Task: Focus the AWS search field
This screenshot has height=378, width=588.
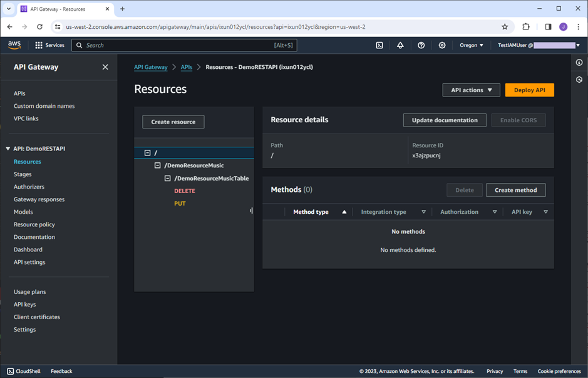Action: pyautogui.click(x=184, y=45)
